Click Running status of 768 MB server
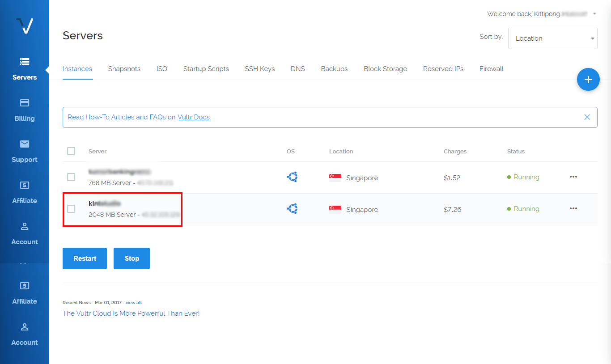This screenshot has height=364, width=611. [x=523, y=177]
